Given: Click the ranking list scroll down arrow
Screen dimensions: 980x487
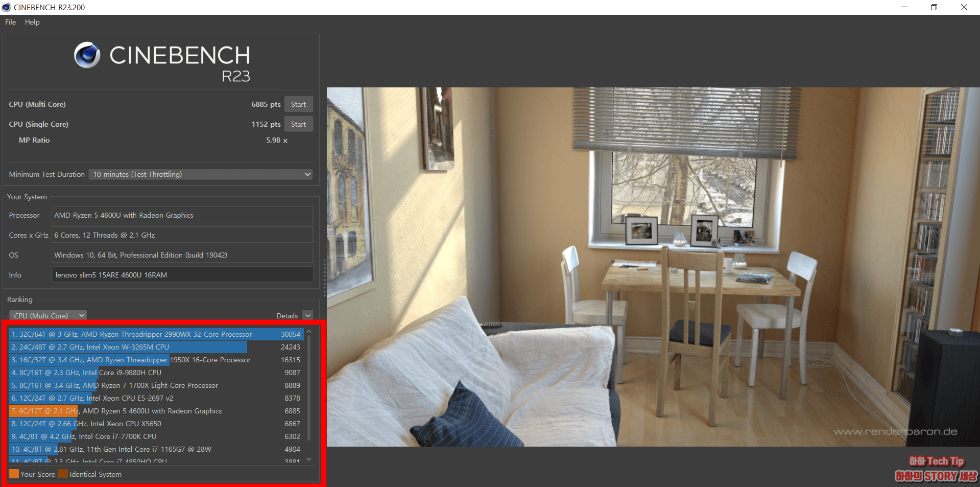Looking at the screenshot, I should pyautogui.click(x=309, y=459).
